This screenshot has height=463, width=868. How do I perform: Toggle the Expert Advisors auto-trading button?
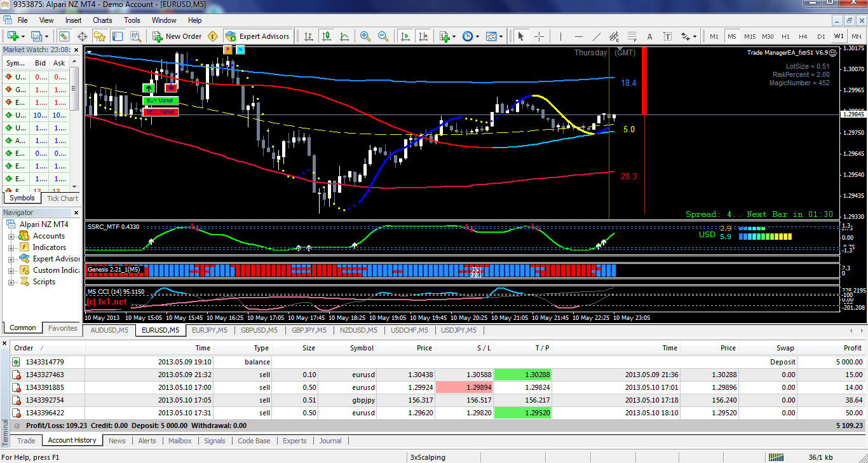(258, 36)
